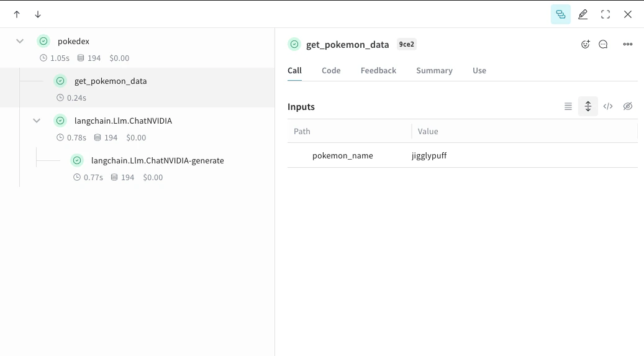
Task: Switch inputs to collapsed list view
Action: click(568, 106)
